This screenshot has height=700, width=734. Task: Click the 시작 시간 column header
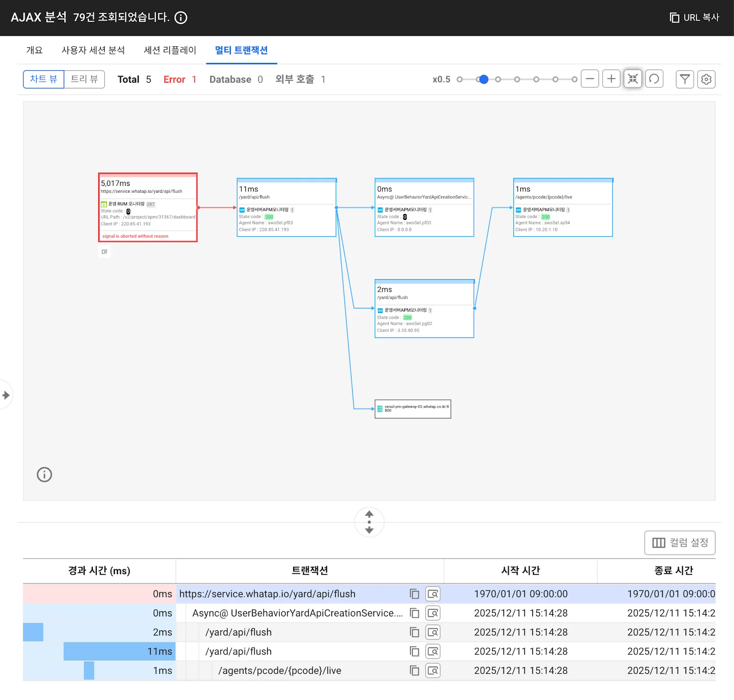(521, 571)
